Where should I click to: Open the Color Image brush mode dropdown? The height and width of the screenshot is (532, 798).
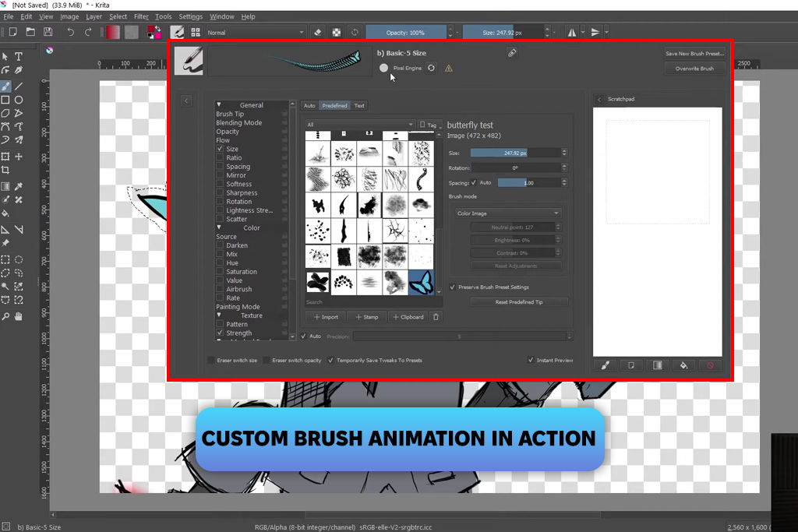point(508,213)
